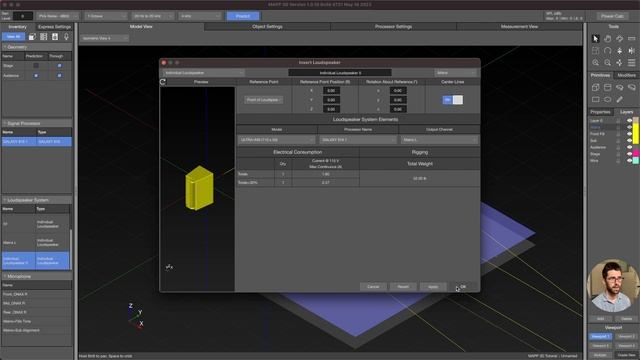Open the Model dropdown
The width and height of the screenshot is (640, 360).
pyautogui.click(x=276, y=140)
